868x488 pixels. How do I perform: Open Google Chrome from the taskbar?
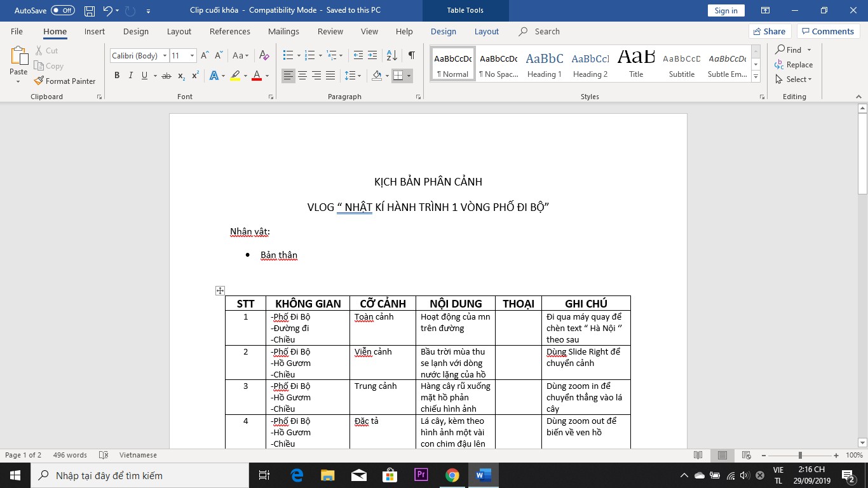452,475
